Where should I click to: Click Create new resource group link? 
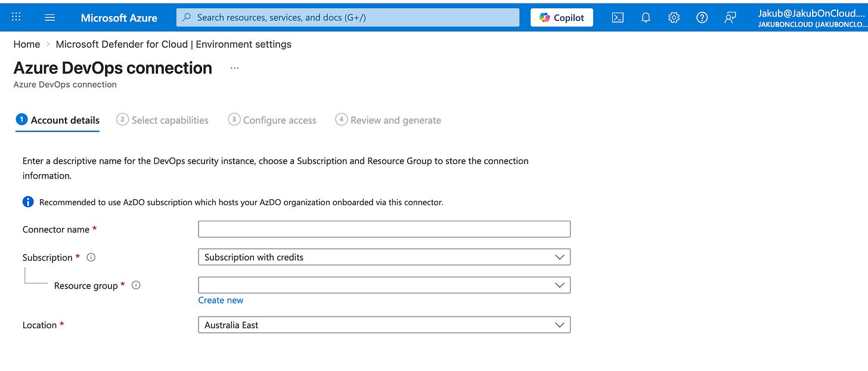221,300
